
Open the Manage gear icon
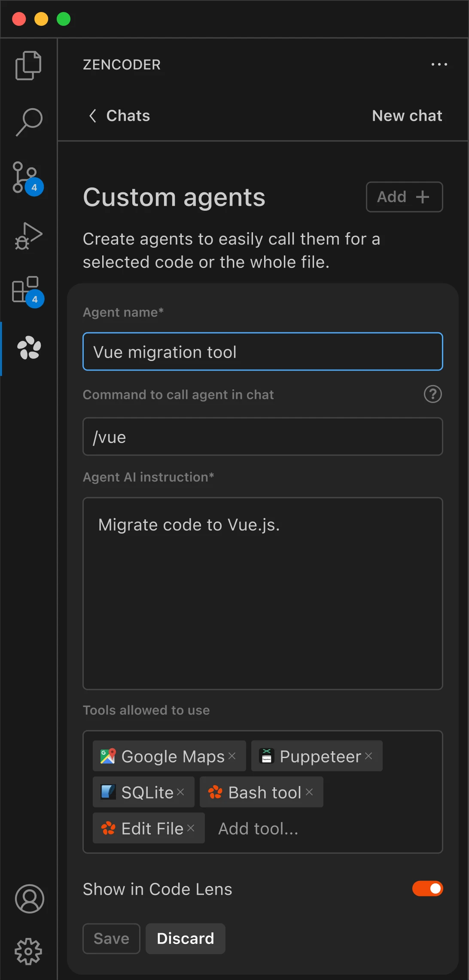(28, 951)
